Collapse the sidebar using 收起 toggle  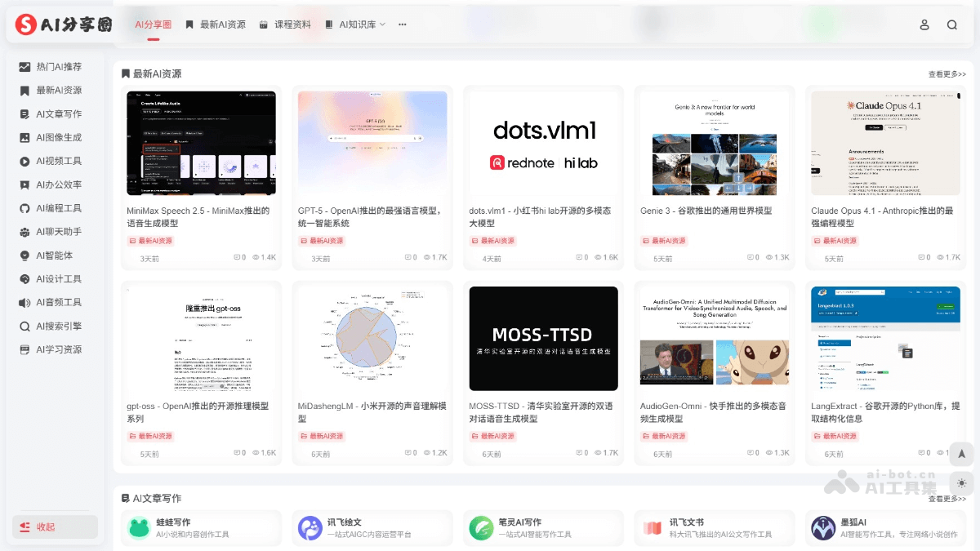pyautogui.click(x=54, y=527)
